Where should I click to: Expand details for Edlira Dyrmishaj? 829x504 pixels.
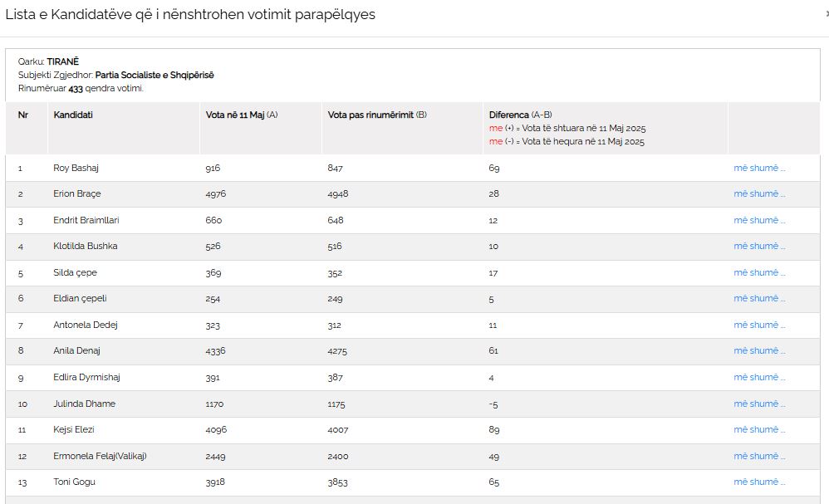[758, 377]
